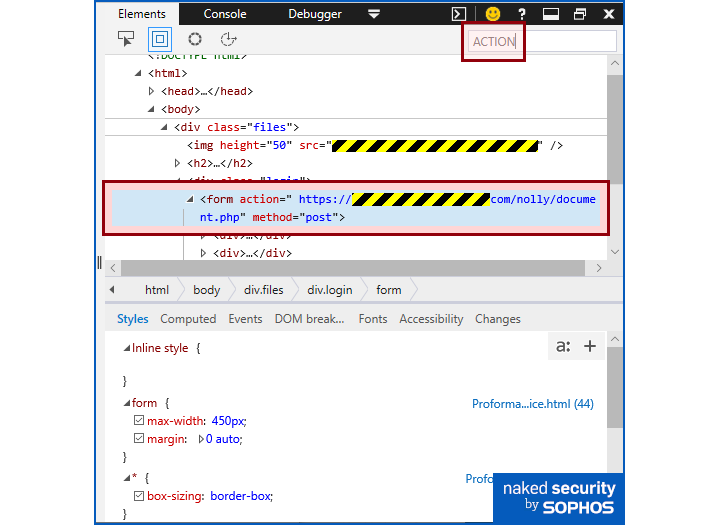
Task: Open the DOM breakpoints pane tab
Action: [309, 319]
